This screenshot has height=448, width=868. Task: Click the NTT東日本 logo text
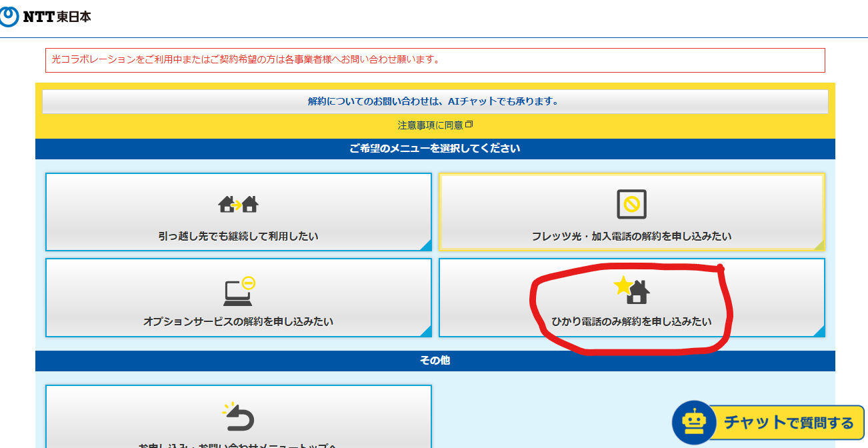57,17
